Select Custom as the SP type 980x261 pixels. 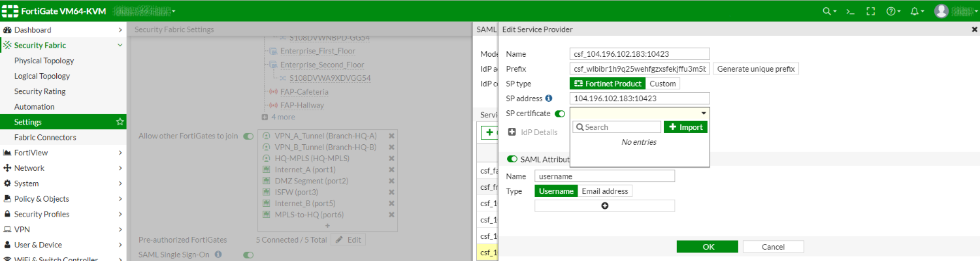pyautogui.click(x=662, y=84)
